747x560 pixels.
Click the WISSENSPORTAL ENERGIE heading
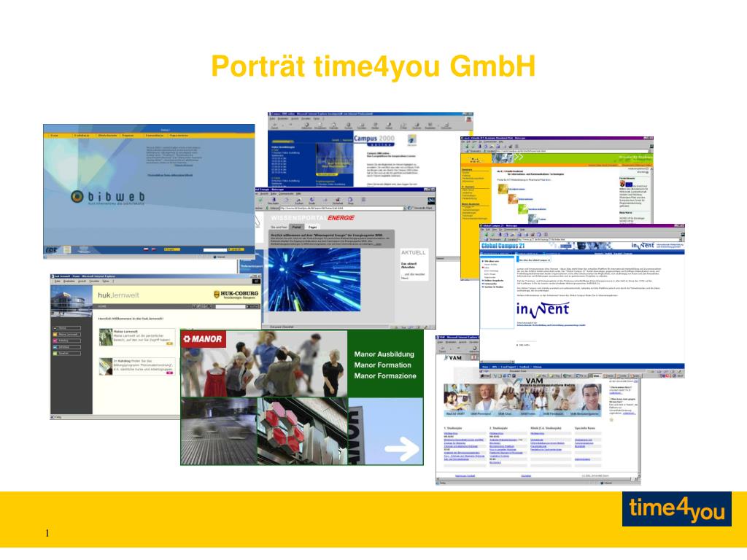coord(312,217)
